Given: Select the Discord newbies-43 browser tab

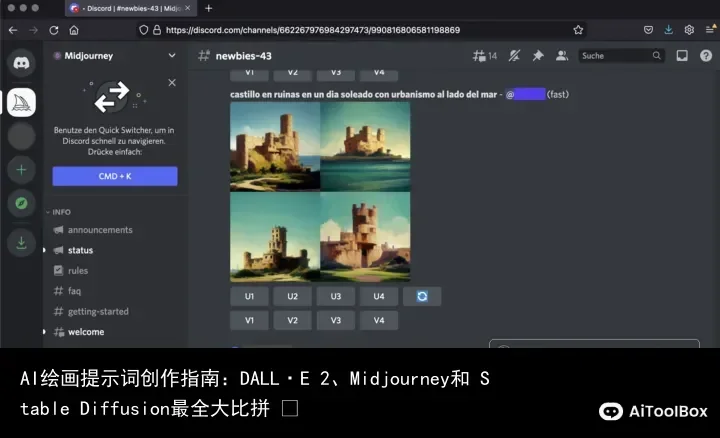Looking at the screenshot, I should pos(131,8).
